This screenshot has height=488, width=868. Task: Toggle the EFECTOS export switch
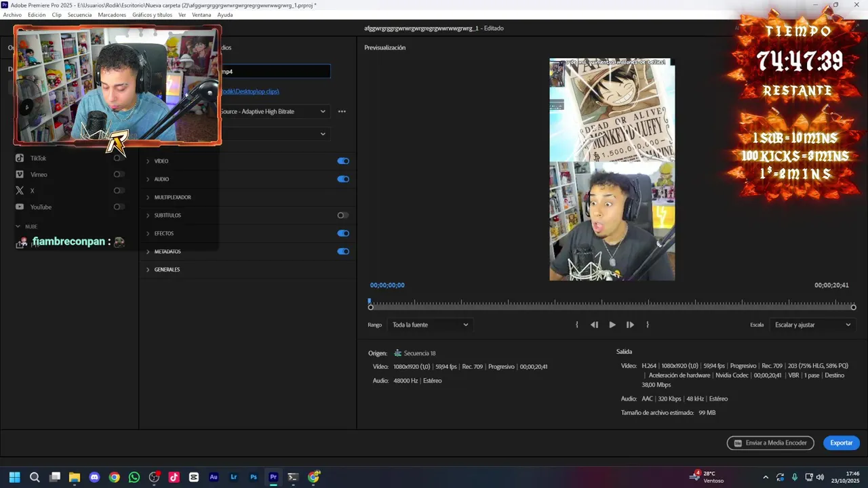(343, 233)
